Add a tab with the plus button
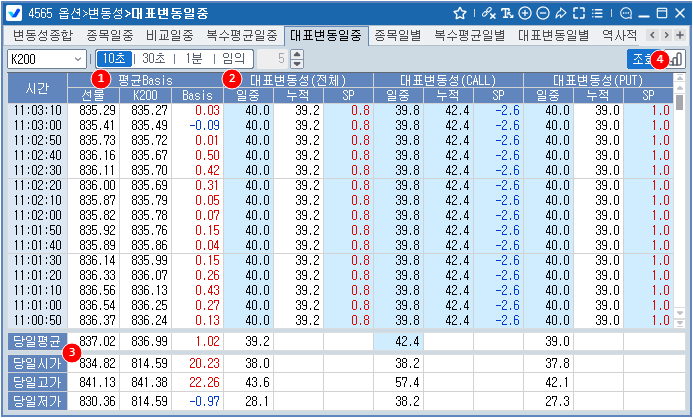Image resolution: width=693 pixels, height=418 pixels. pyautogui.click(x=681, y=35)
